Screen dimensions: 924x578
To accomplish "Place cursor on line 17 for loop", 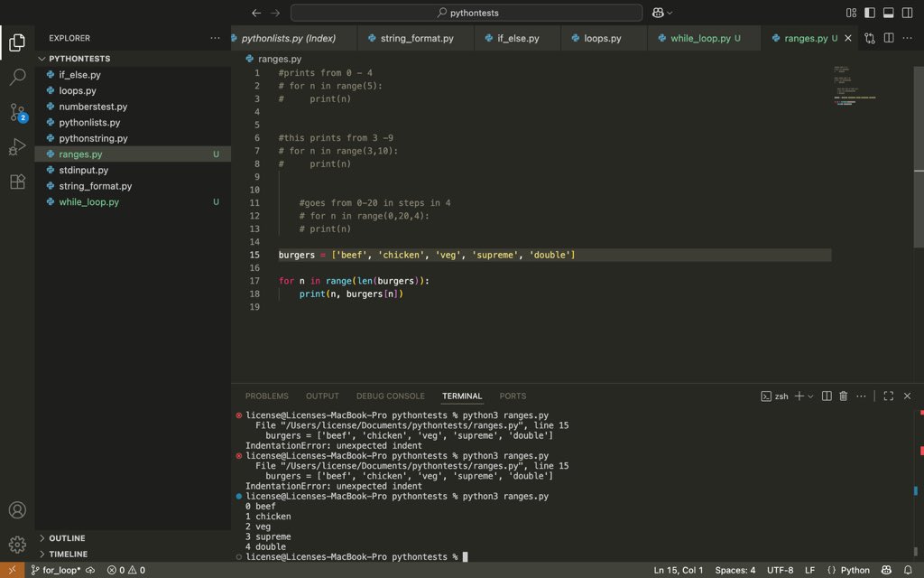I will pos(354,281).
